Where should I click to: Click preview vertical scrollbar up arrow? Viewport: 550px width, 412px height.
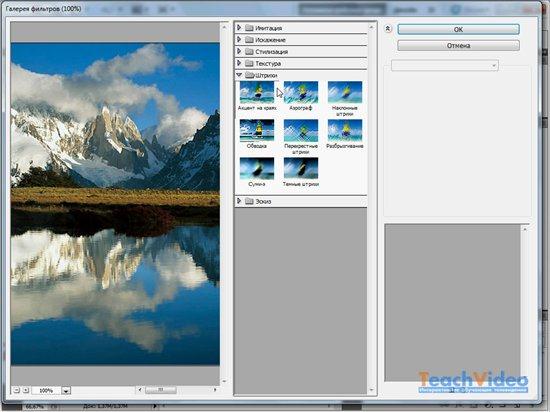tap(224, 27)
